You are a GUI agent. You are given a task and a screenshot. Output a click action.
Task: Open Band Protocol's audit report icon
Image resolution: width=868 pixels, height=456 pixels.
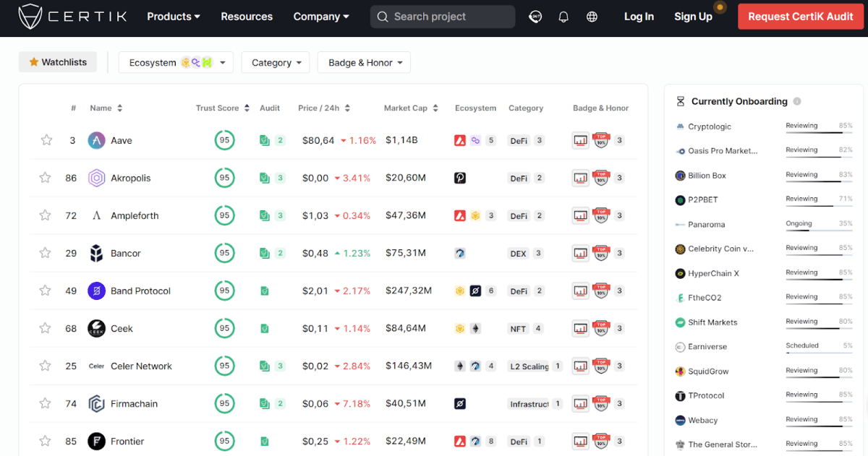265,291
